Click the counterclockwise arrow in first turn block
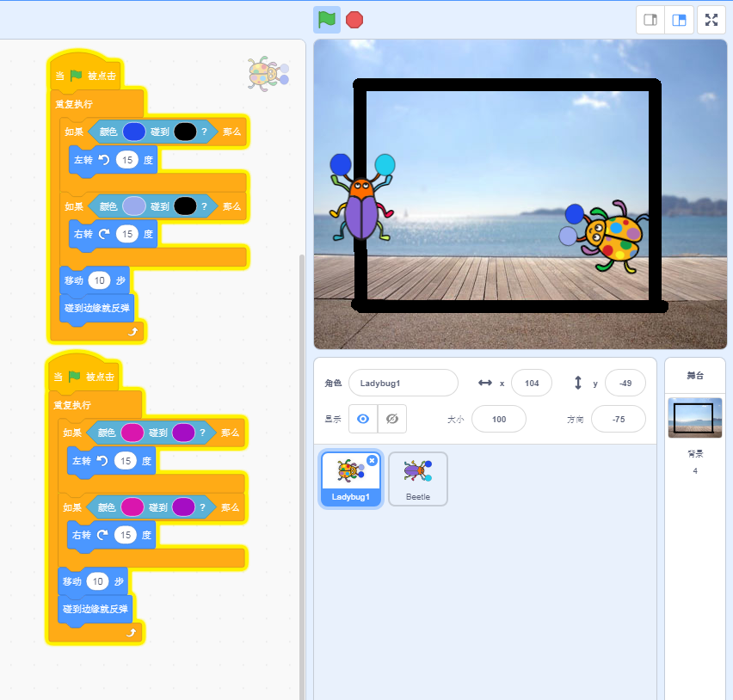The width and height of the screenshot is (733, 700). point(104,160)
